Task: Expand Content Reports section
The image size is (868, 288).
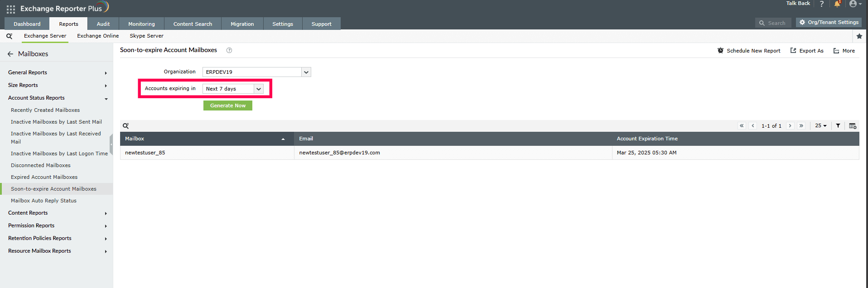Action: pos(57,213)
